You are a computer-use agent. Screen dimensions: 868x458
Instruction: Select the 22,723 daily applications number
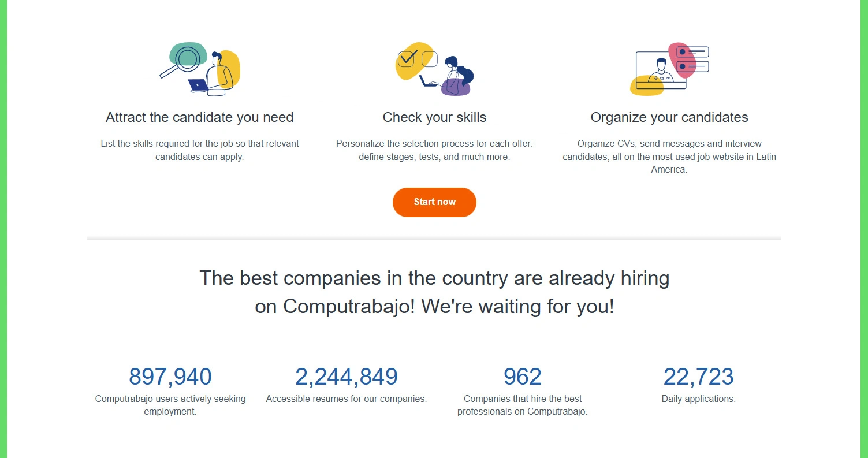(x=698, y=376)
